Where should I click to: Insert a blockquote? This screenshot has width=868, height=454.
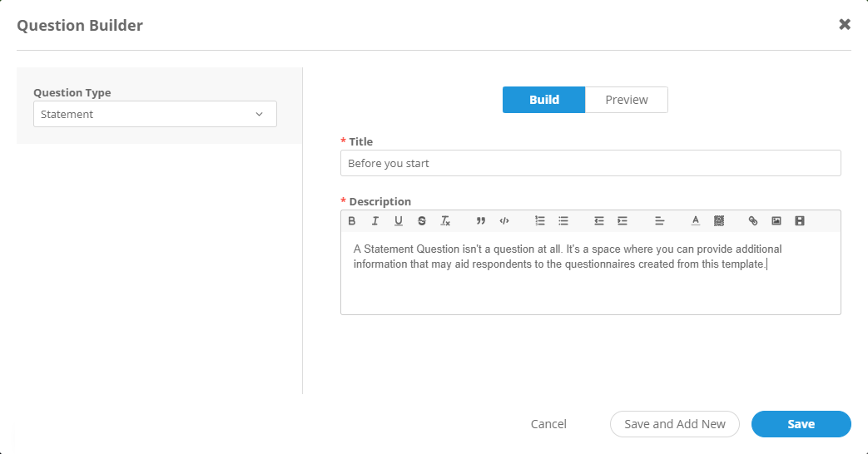tap(480, 221)
